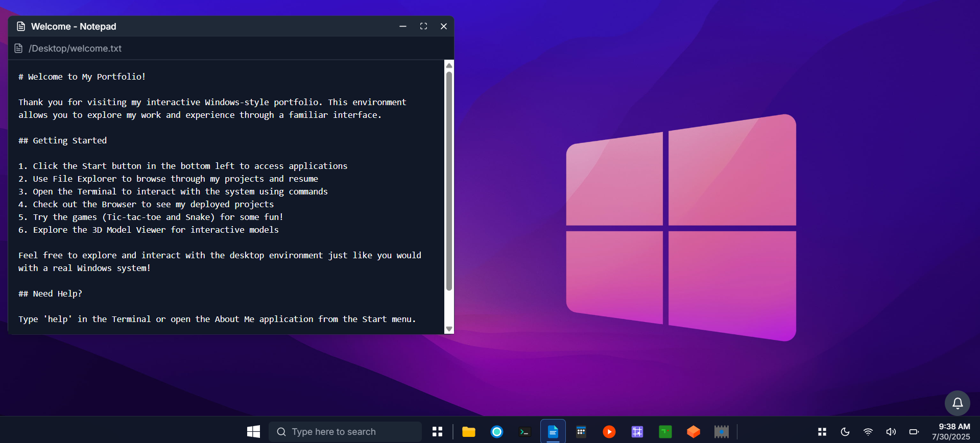Click the '/Desktop/welcome.txt' path text
Screen dimensions: 980x443
75,48
